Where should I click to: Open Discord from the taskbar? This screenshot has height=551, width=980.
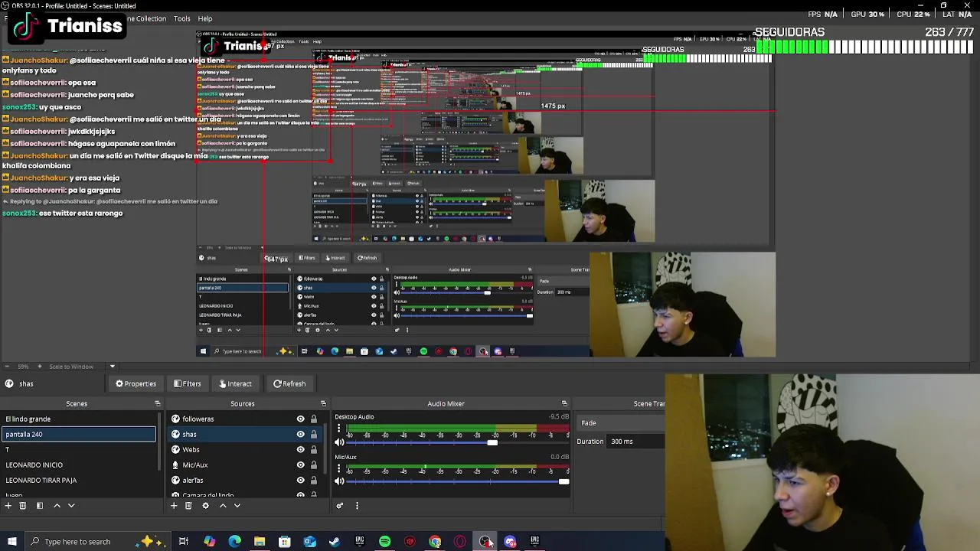click(x=510, y=542)
